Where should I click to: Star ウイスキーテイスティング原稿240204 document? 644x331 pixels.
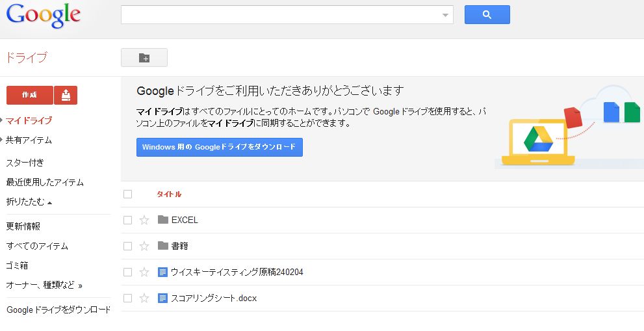pyautogui.click(x=144, y=272)
